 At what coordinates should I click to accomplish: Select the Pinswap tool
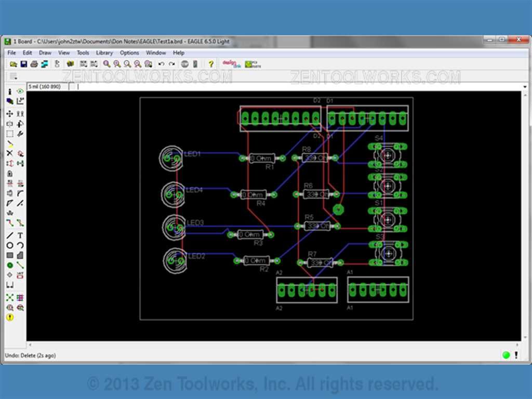click(10, 164)
